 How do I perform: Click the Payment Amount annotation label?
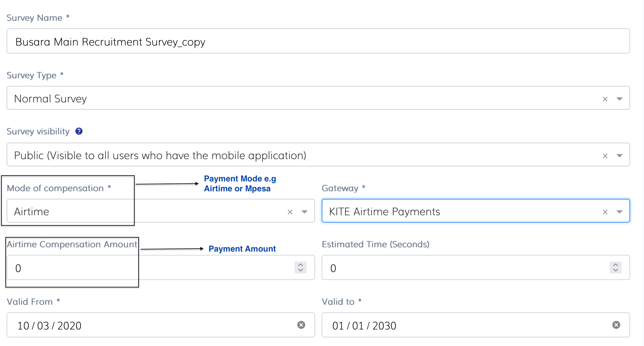click(242, 249)
